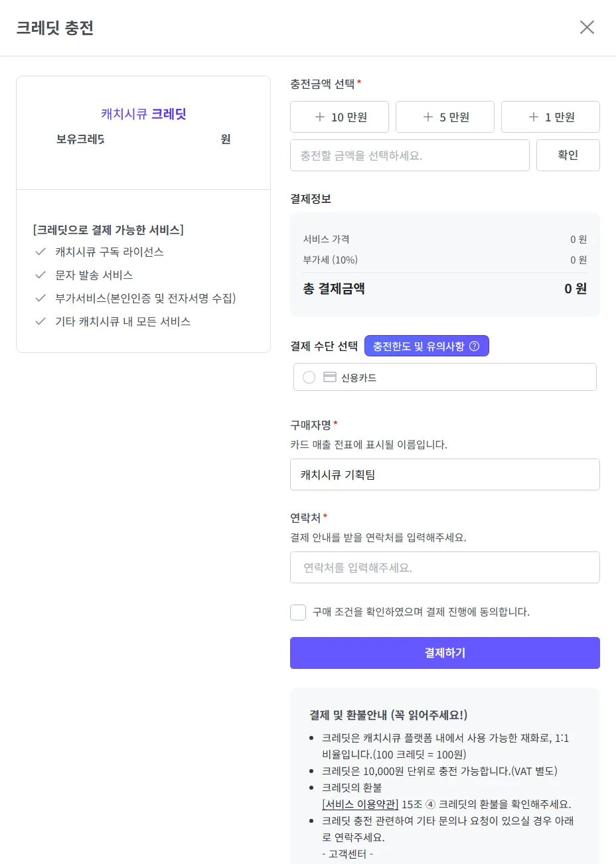Focus the charge amount input field
This screenshot has height=864, width=616.
[x=410, y=155]
